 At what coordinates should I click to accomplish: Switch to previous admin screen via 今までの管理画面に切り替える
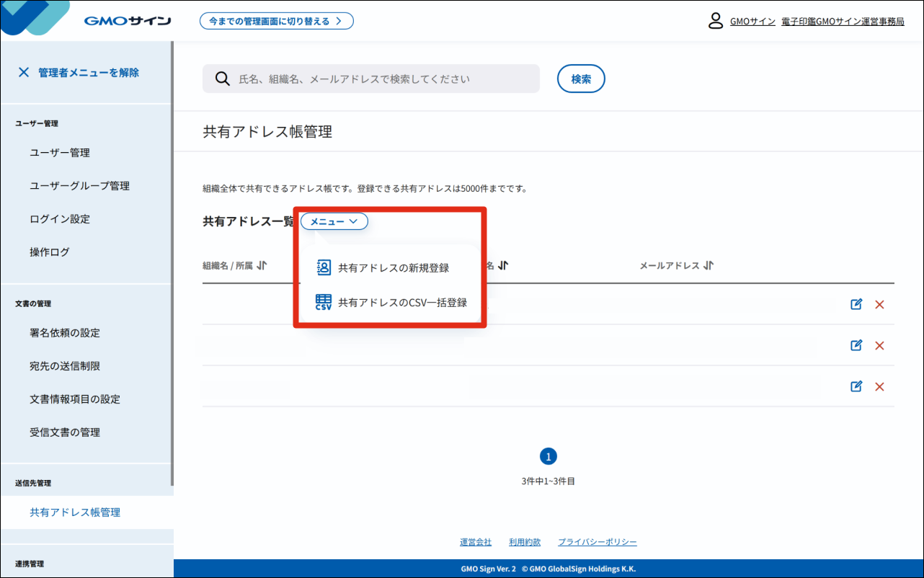pyautogui.click(x=276, y=21)
